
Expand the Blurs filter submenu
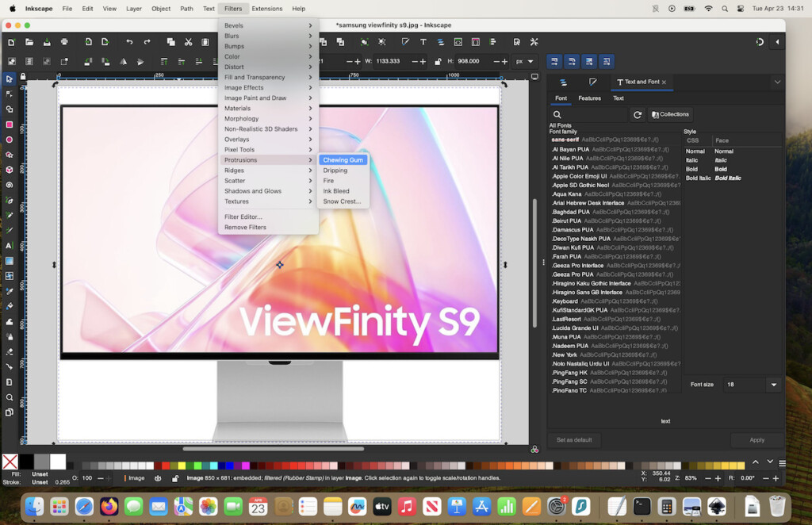pos(268,36)
